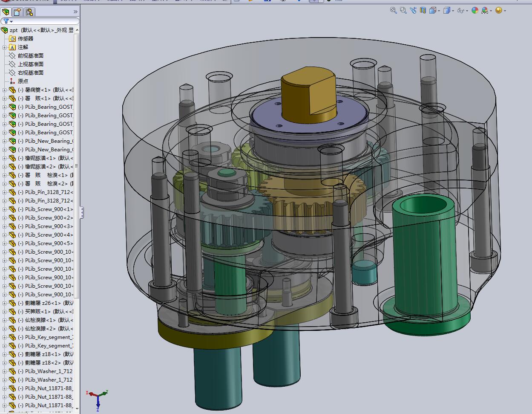Toggle the Section View display
This screenshot has width=532, height=414.
tap(423, 10)
